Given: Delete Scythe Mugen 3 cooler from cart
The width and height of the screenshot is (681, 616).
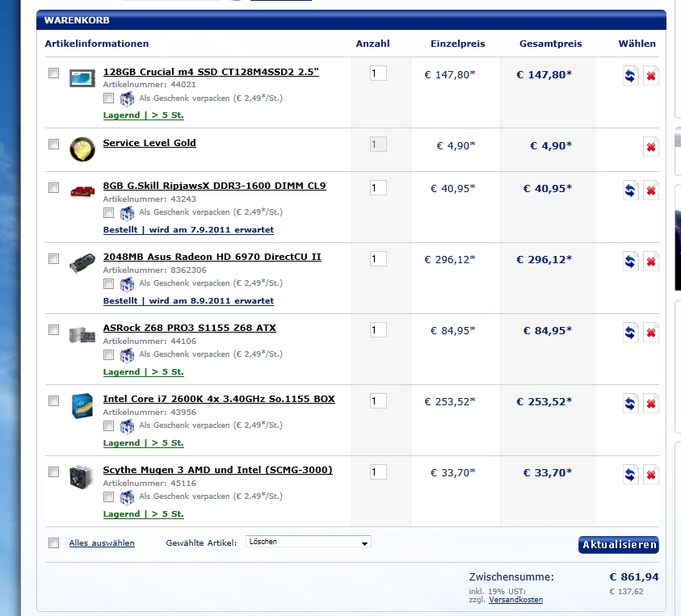Looking at the screenshot, I should click(650, 475).
